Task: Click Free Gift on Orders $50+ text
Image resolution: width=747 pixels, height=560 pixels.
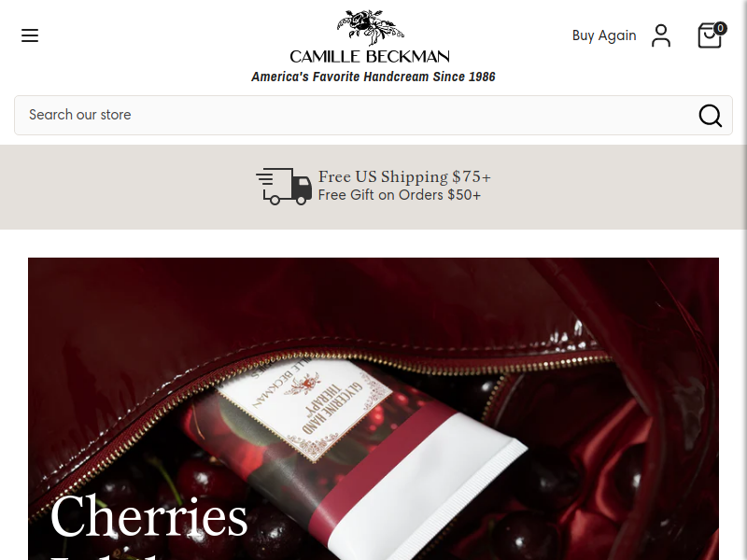Action: [x=400, y=195]
